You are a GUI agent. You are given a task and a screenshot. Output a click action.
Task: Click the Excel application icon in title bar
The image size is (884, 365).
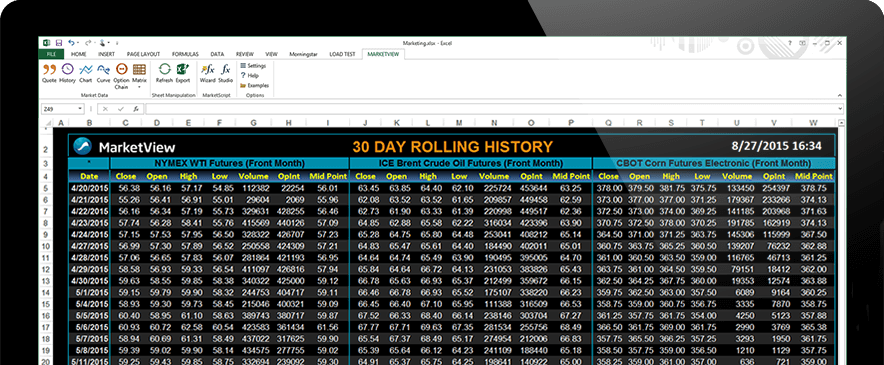point(46,42)
